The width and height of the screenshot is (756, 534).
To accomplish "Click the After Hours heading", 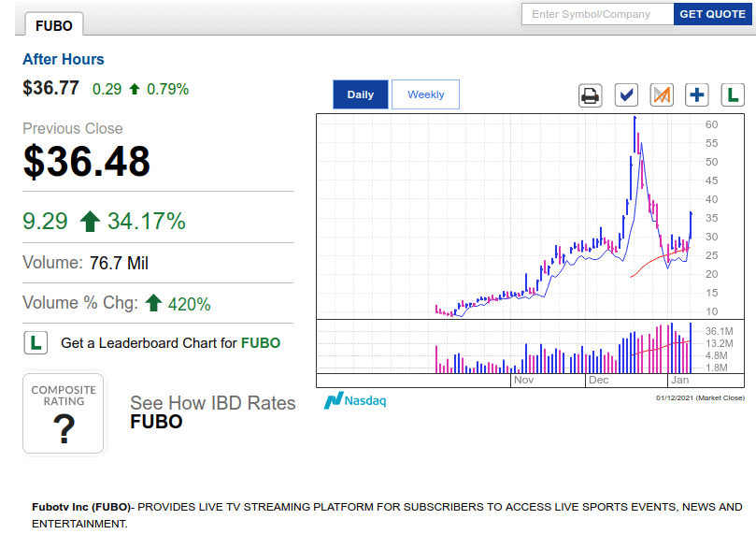I will 64,60.
